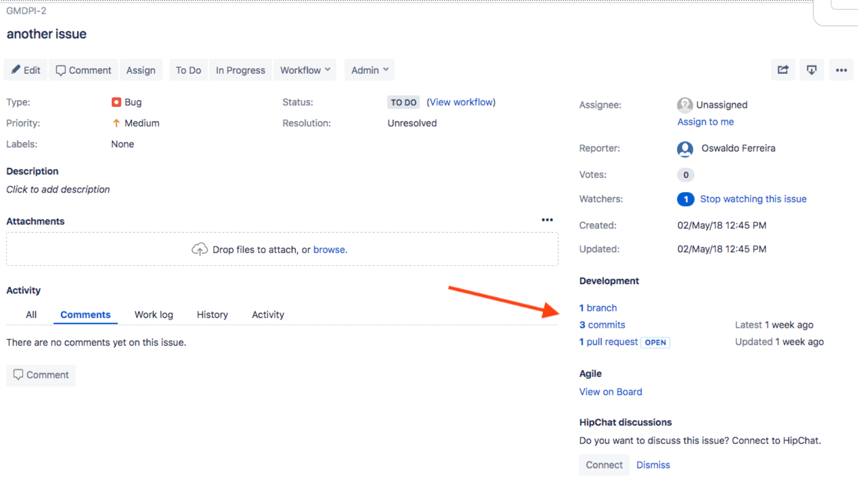Viewport: 858px width, 504px height.
Task: Select the Comment speech bubble icon
Action: point(62,70)
